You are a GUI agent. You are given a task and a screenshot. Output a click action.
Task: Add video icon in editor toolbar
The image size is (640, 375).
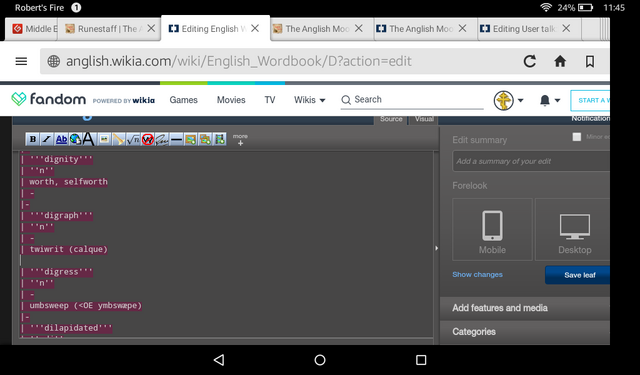pos(220,139)
